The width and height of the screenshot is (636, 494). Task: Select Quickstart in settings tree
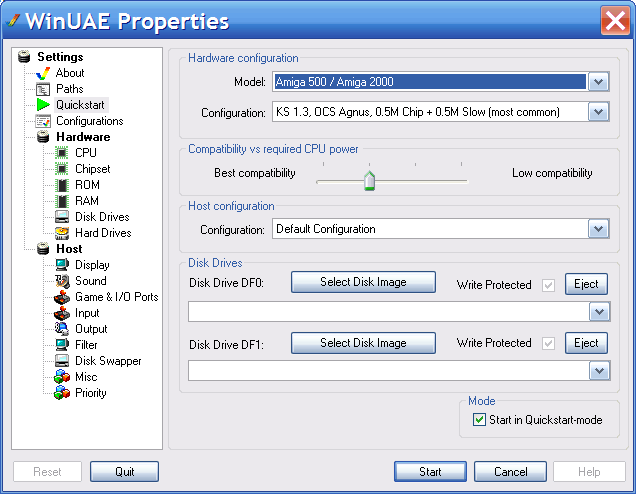pyautogui.click(x=80, y=105)
